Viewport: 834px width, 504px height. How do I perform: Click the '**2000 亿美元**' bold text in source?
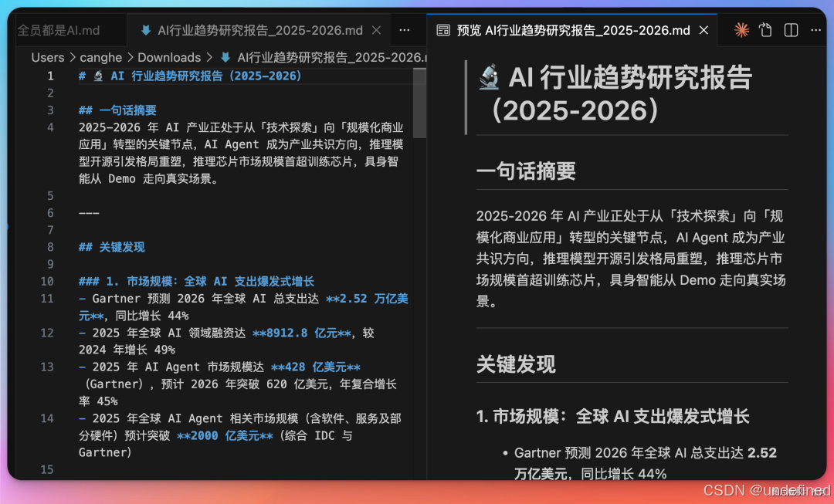[x=225, y=435]
